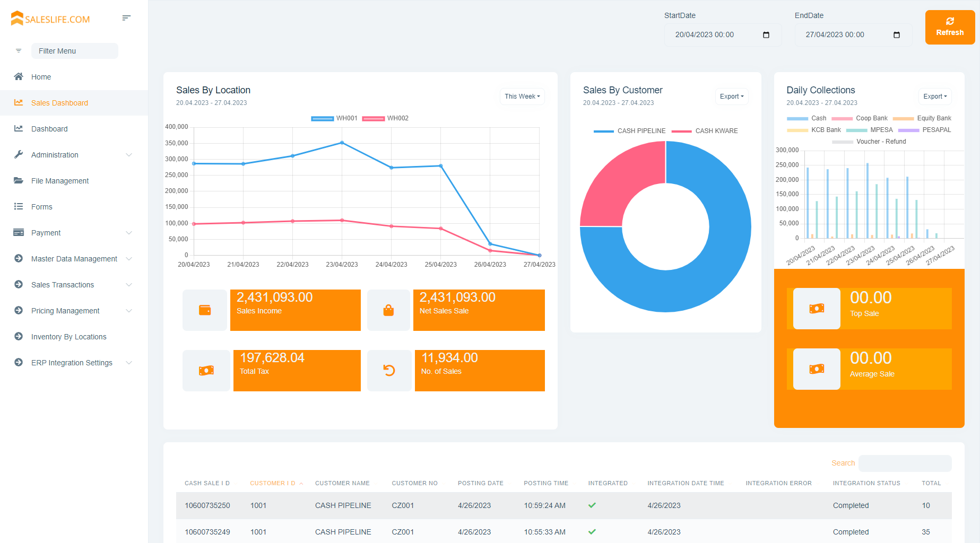Viewport: 980px width, 543px height.
Task: Click the Total Tax money icon
Action: tap(206, 371)
